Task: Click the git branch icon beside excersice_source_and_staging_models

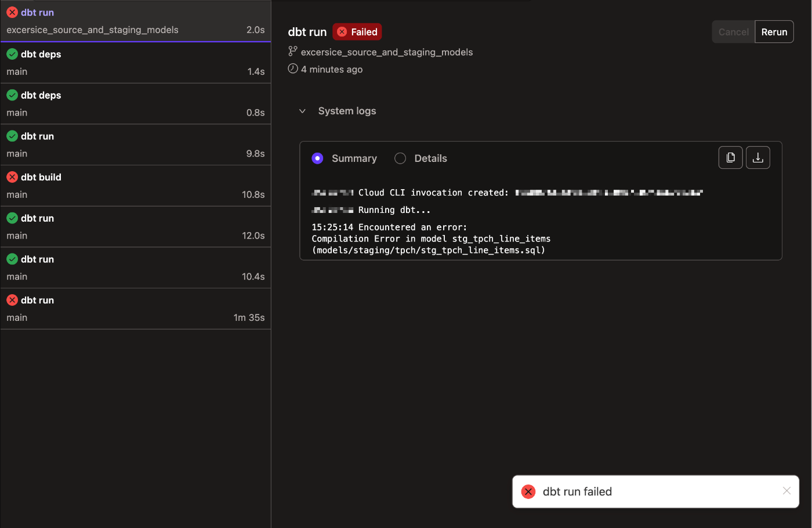Action: point(293,52)
